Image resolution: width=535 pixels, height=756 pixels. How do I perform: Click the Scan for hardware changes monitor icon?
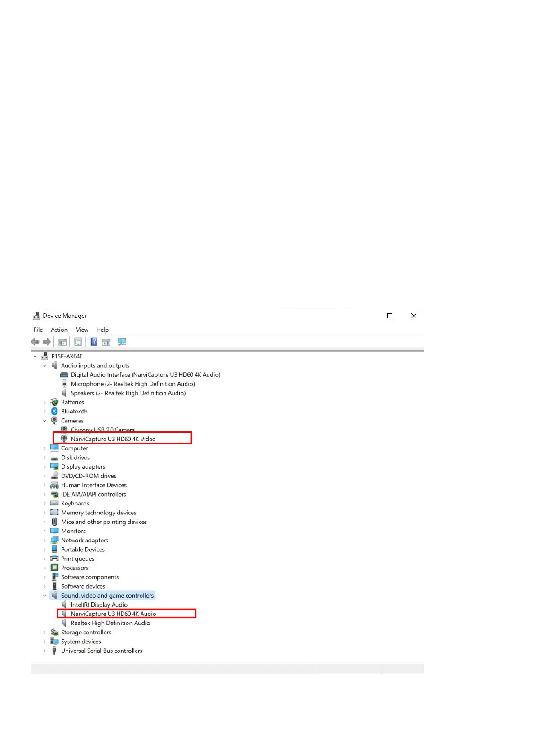click(x=122, y=342)
